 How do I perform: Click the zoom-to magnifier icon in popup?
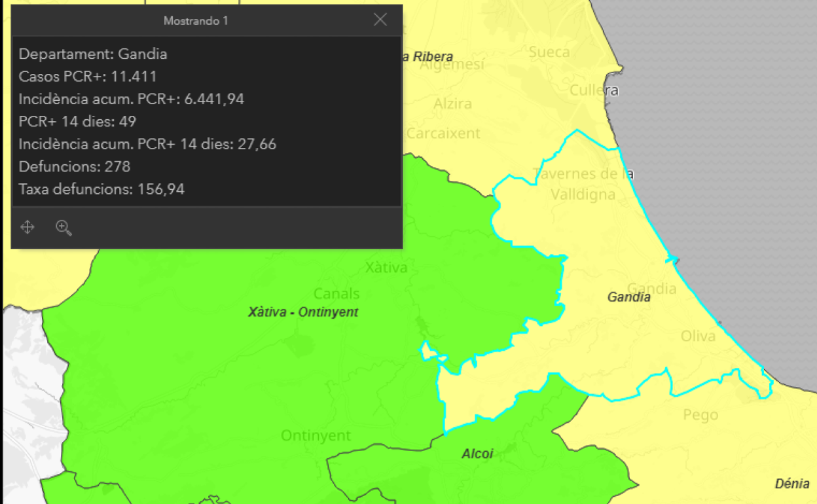pos(64,227)
